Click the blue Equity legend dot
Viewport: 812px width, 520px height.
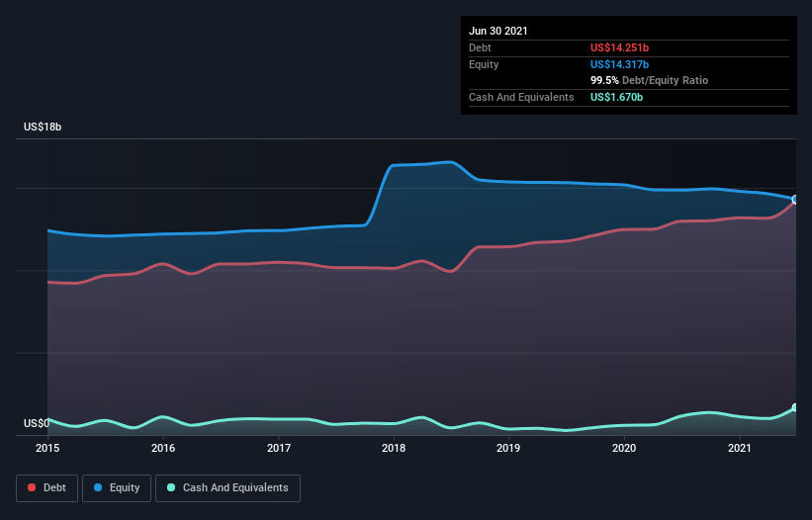(98, 487)
